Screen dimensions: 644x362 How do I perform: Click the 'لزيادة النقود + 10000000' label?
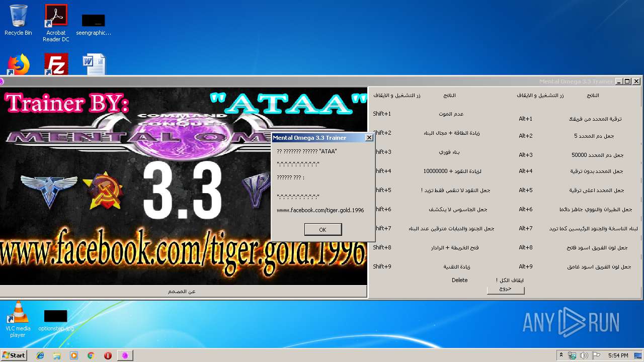452,171
